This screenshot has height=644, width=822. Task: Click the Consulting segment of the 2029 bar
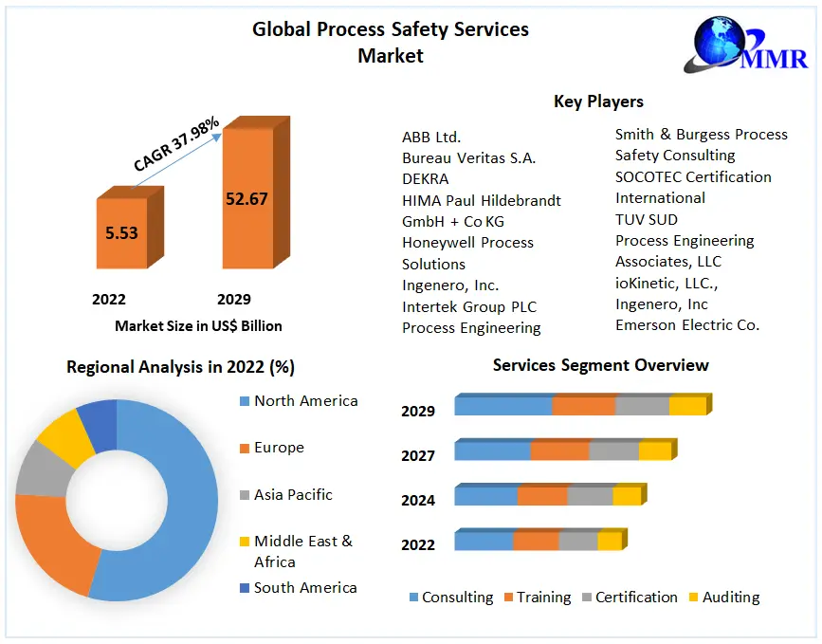pyautogui.click(x=502, y=406)
